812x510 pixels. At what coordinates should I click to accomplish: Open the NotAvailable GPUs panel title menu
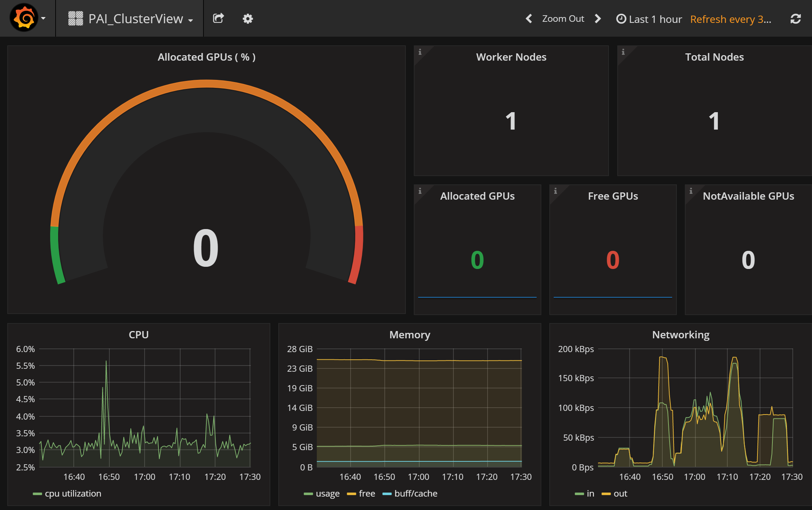[748, 196]
